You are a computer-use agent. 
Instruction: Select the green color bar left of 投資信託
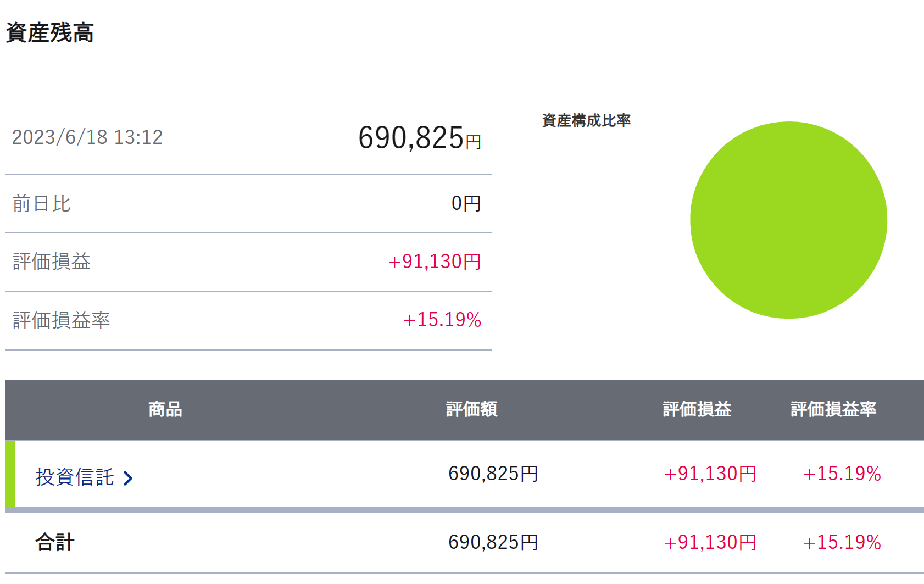coord(10,474)
